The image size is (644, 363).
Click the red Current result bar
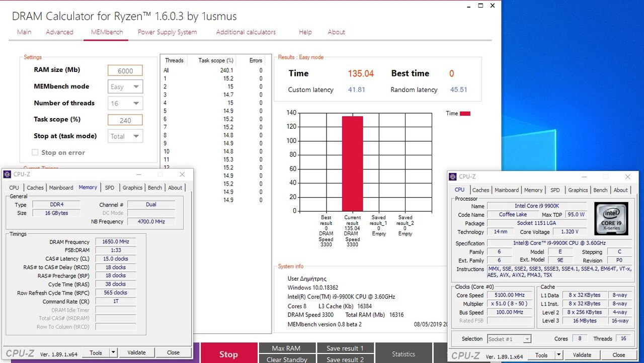352,163
